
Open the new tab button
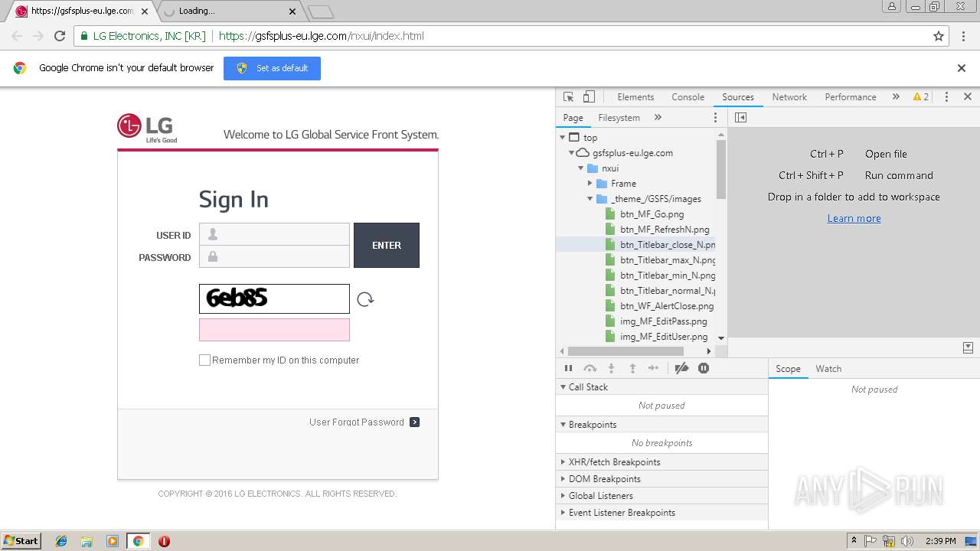[321, 11]
